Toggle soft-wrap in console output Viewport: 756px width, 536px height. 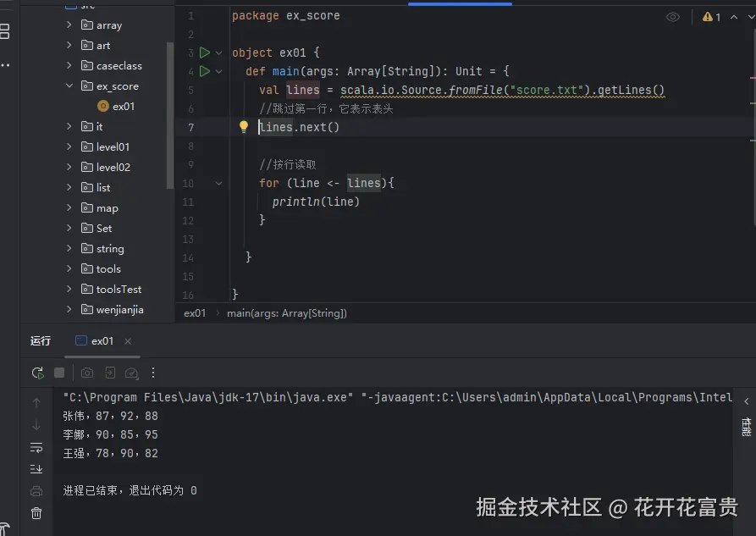[36, 447]
